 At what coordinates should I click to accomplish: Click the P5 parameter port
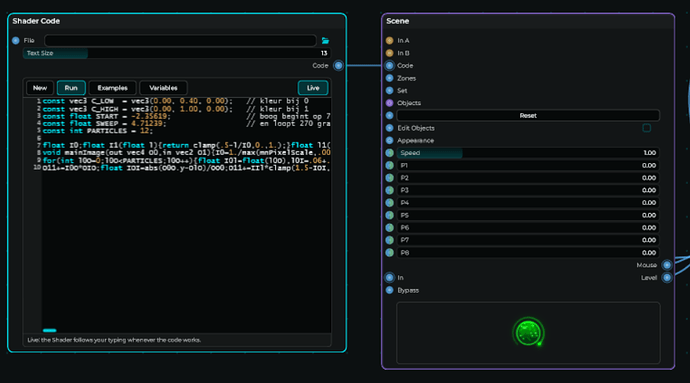click(389, 215)
